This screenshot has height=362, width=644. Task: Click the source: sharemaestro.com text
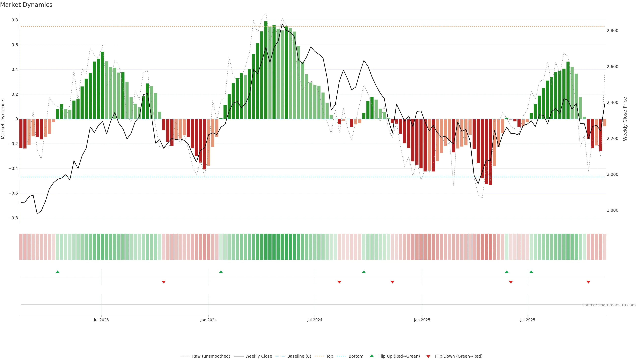click(x=609, y=305)
